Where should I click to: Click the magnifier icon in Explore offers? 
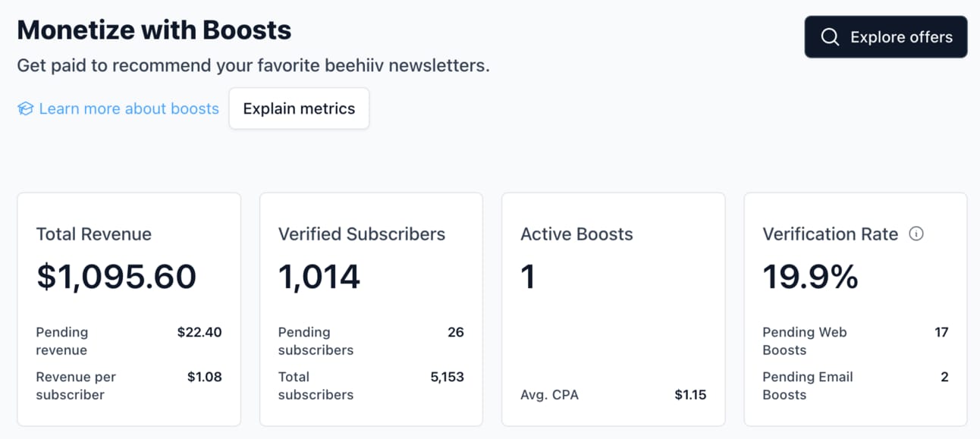click(830, 37)
